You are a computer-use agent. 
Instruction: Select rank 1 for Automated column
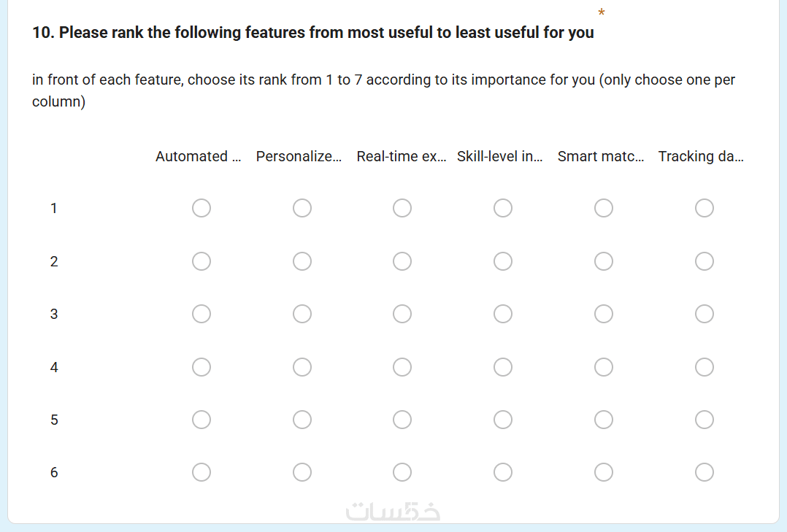tap(201, 209)
